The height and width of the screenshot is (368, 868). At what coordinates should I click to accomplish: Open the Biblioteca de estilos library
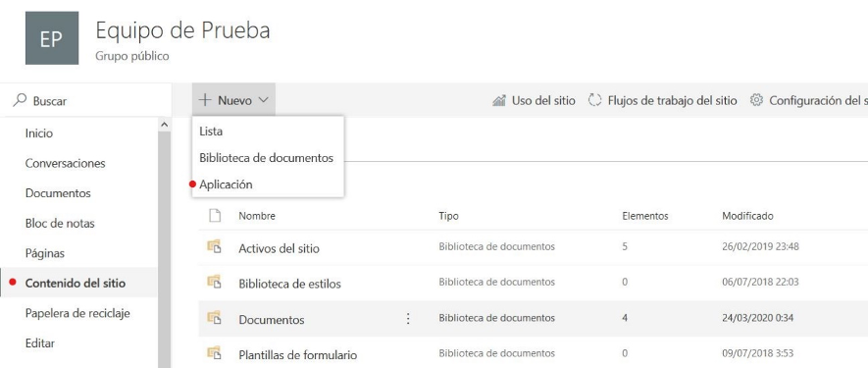(x=289, y=285)
